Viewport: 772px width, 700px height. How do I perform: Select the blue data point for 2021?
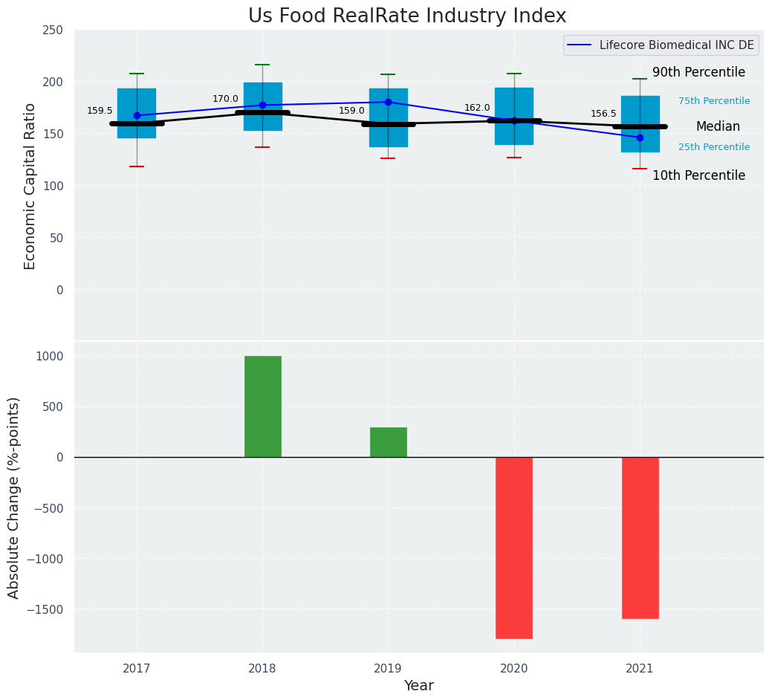pyautogui.click(x=640, y=137)
